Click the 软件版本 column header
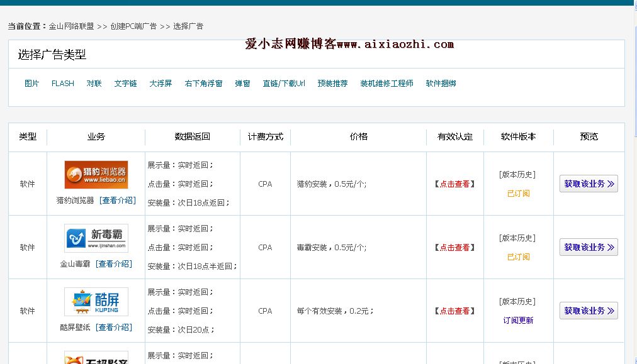 519,137
